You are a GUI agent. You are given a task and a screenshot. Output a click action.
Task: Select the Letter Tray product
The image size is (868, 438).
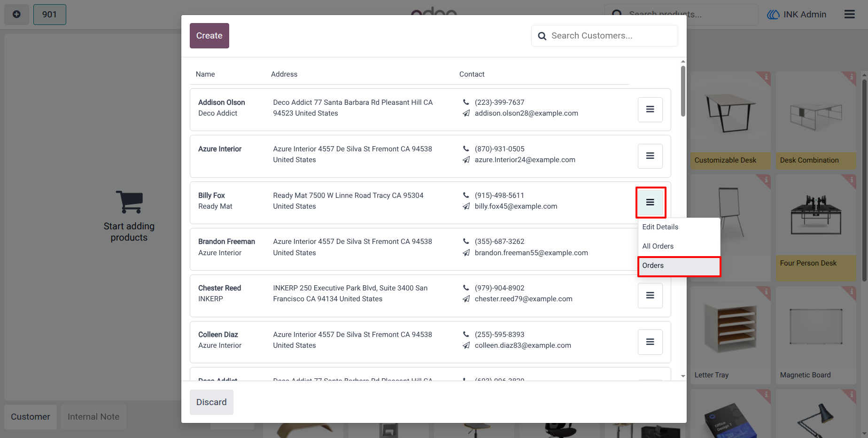(x=730, y=335)
